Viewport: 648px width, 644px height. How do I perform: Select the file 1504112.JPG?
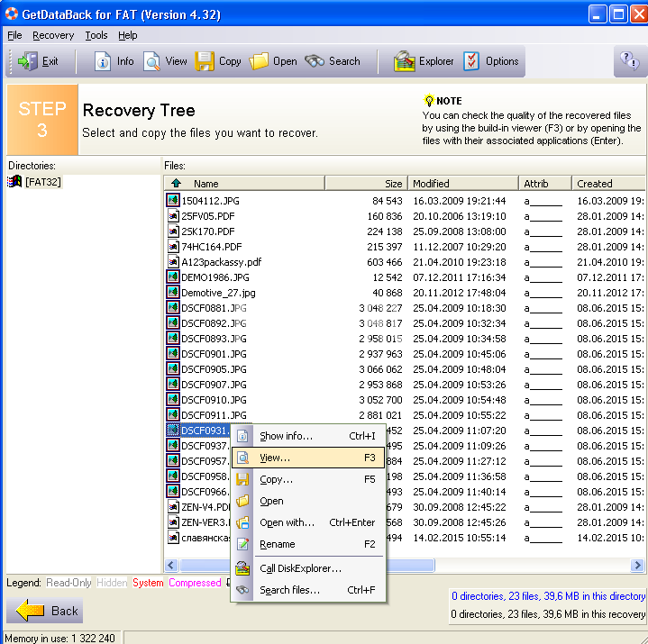coord(210,201)
